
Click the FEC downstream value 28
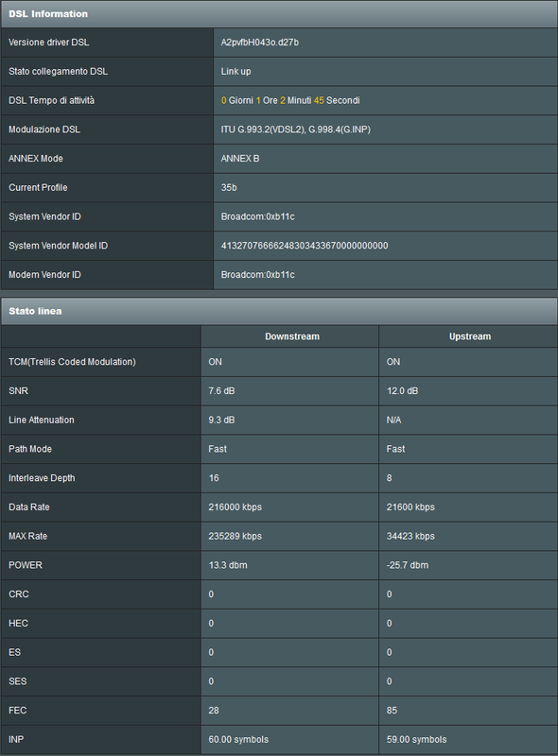pos(214,711)
